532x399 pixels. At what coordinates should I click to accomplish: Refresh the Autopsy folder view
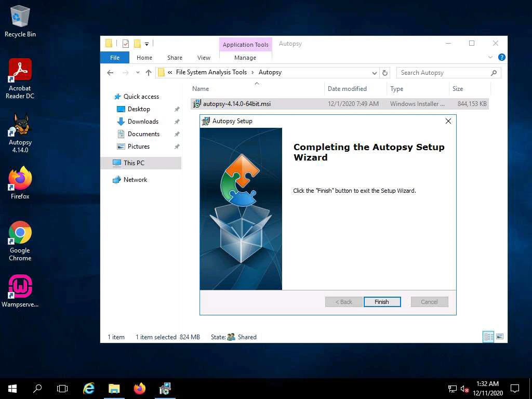385,73
